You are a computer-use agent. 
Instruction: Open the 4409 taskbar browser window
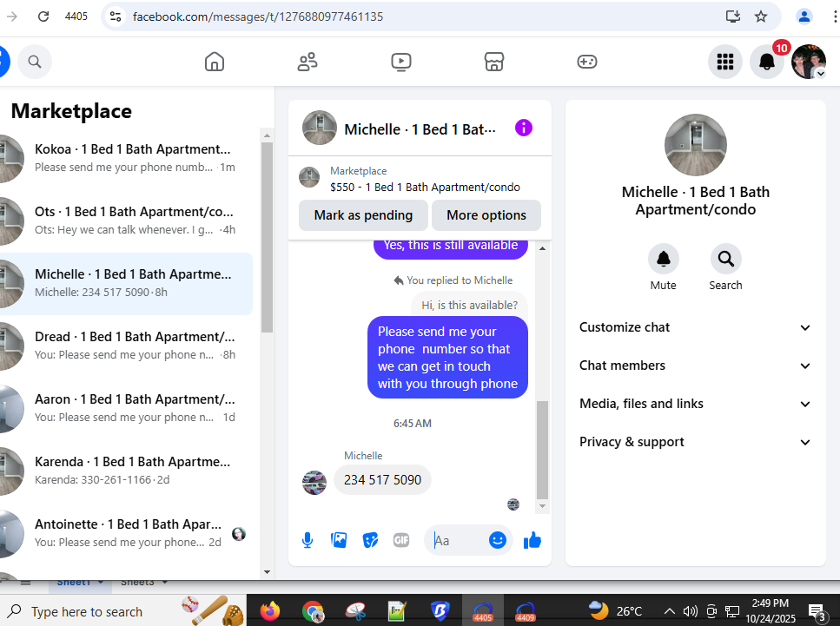(x=525, y=611)
